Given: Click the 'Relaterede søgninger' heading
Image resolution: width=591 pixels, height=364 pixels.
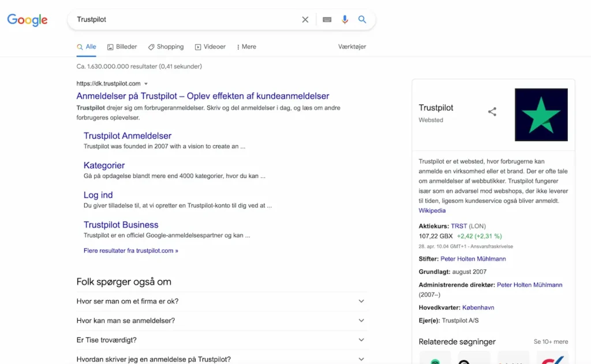Looking at the screenshot, I should (457, 342).
